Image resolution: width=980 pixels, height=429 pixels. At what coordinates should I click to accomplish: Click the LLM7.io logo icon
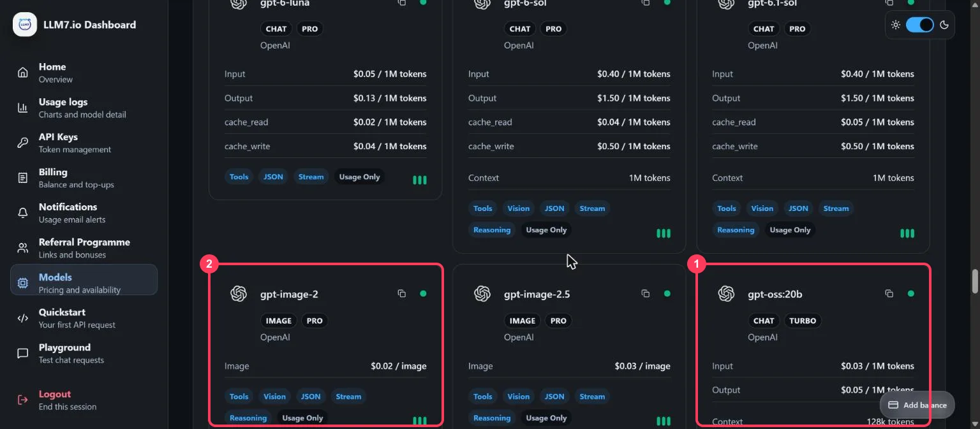tap(25, 25)
